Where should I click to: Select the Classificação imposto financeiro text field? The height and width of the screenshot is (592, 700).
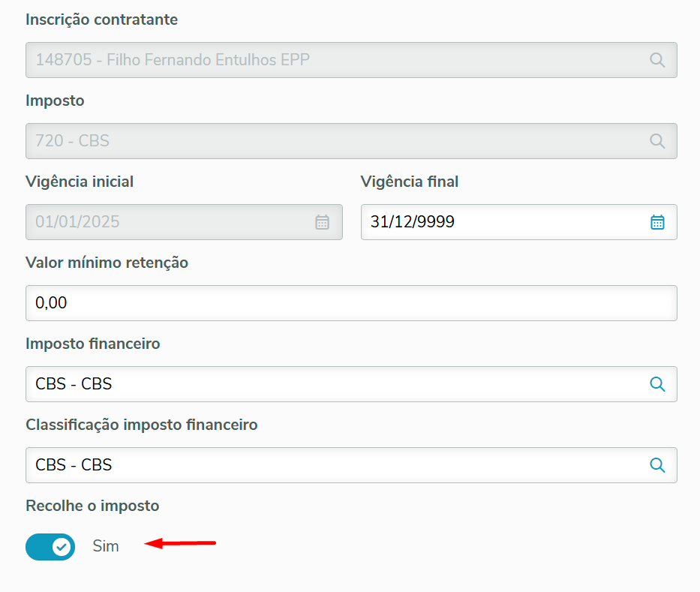[330, 465]
